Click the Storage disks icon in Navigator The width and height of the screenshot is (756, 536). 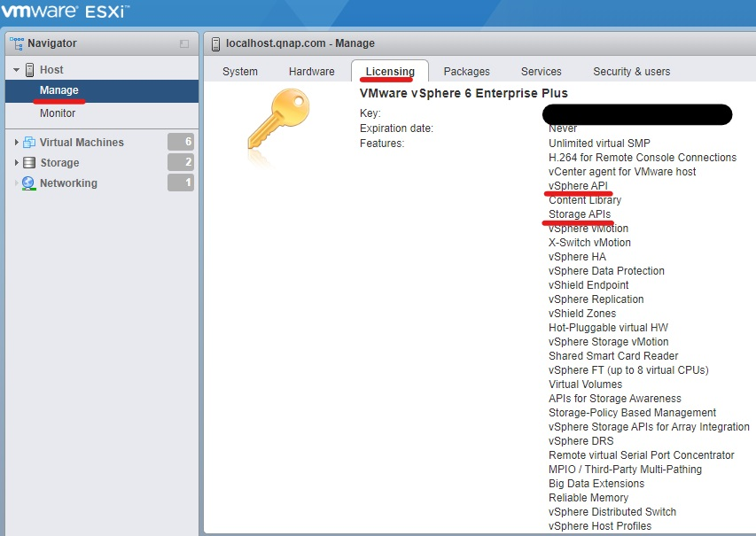(27, 162)
